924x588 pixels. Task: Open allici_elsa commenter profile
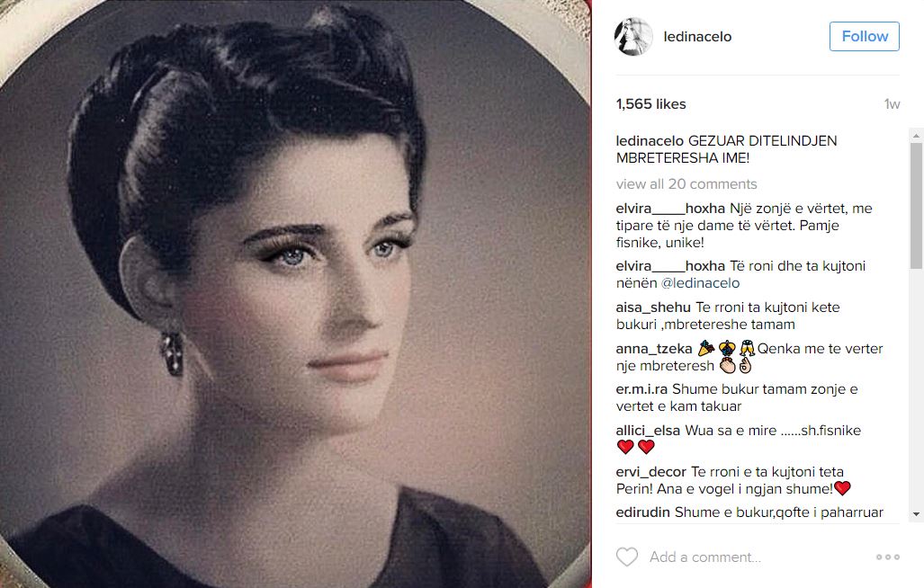coord(648,431)
